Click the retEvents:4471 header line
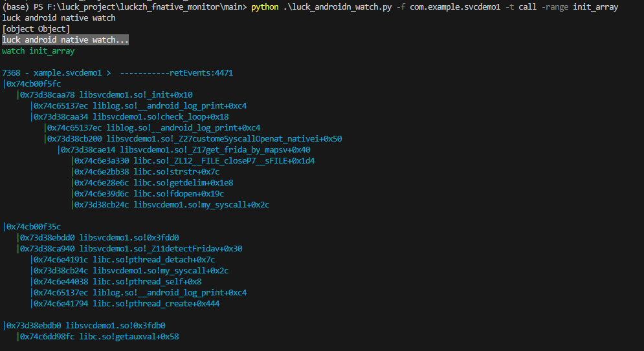 tap(117, 73)
